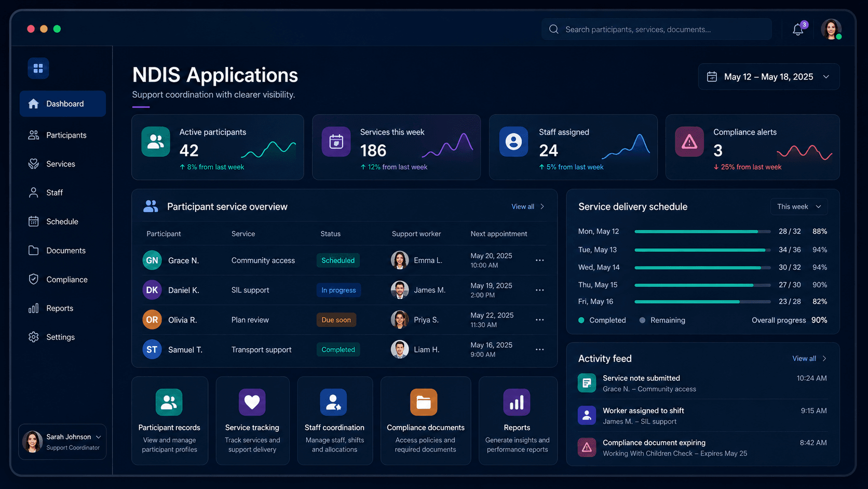Click the Community access service cell

click(263, 260)
